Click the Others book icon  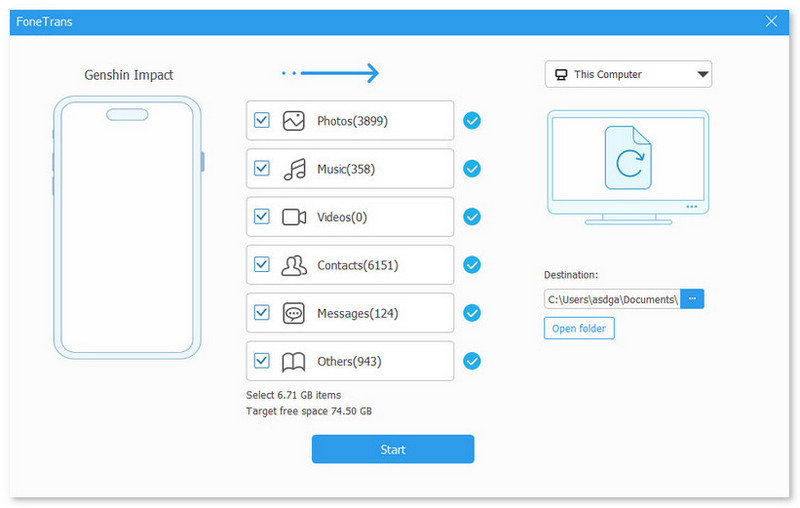click(x=293, y=361)
